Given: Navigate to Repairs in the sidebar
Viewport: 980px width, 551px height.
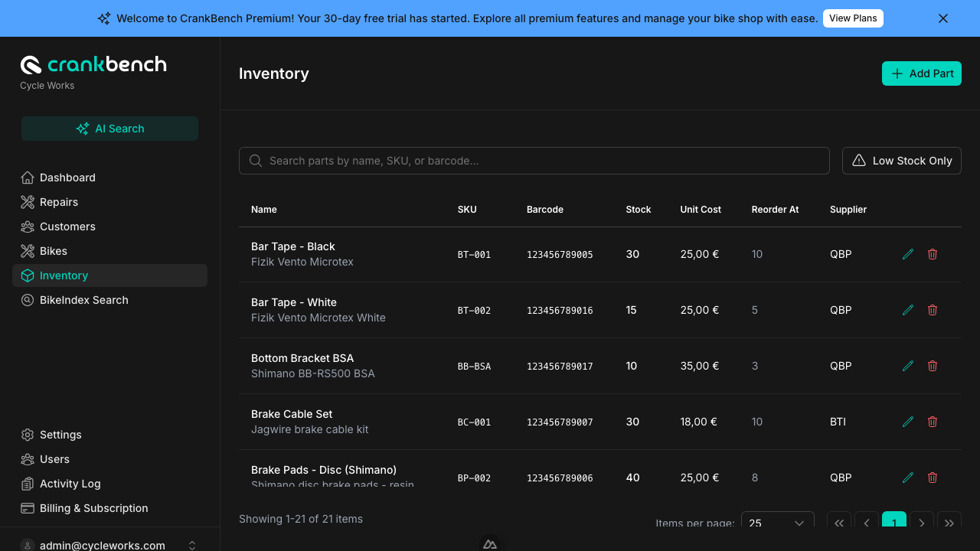Looking at the screenshot, I should [x=59, y=202].
